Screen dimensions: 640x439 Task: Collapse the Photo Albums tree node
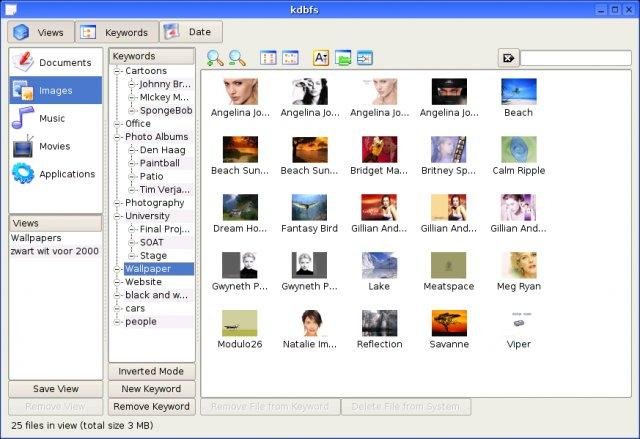(118, 137)
